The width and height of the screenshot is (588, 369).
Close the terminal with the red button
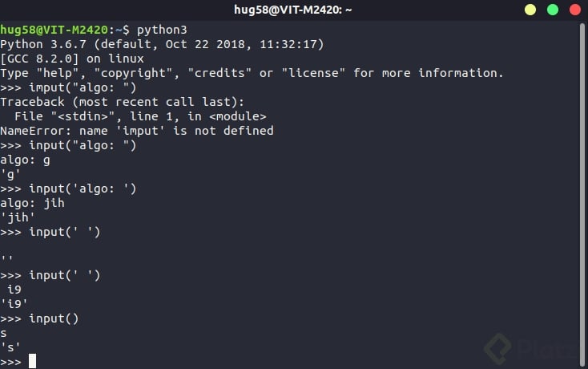click(x=574, y=10)
